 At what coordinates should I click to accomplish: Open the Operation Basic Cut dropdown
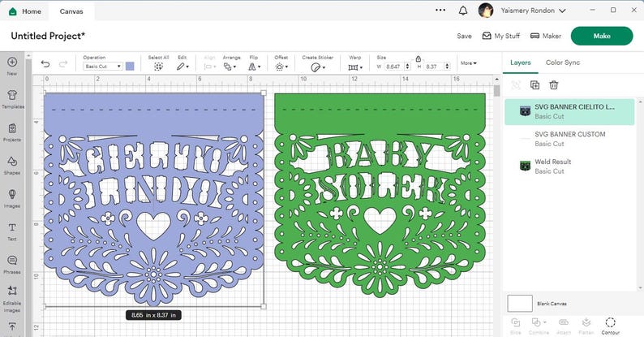tap(103, 66)
